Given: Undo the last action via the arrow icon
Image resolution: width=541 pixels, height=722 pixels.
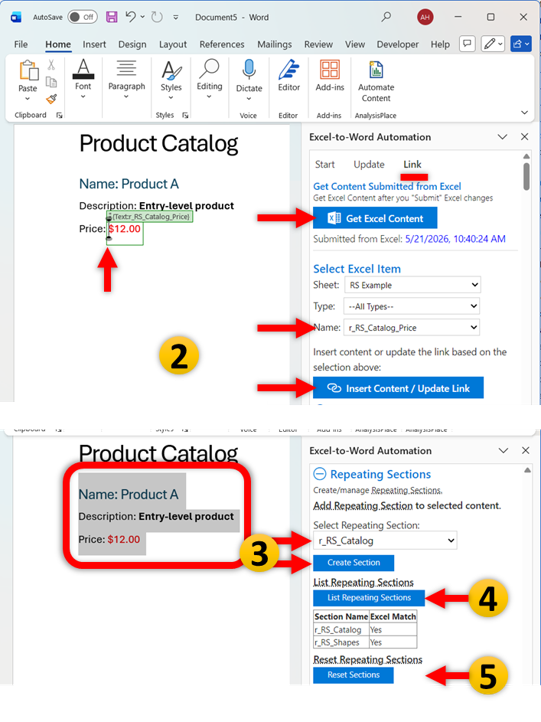Looking at the screenshot, I should coord(131,17).
